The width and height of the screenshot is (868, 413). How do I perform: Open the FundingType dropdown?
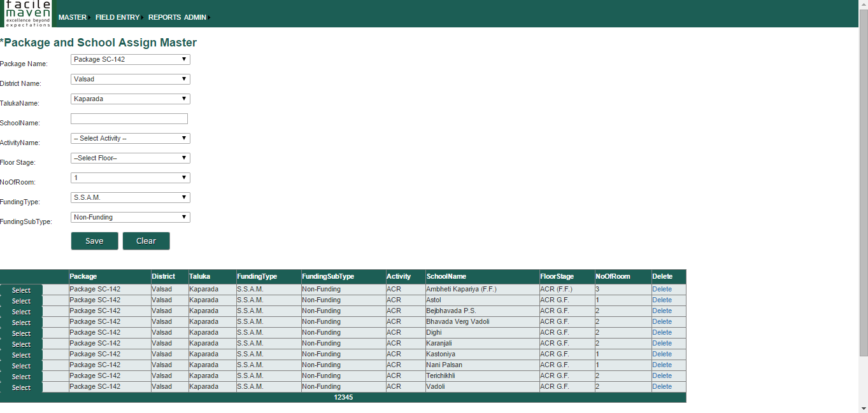pos(130,198)
